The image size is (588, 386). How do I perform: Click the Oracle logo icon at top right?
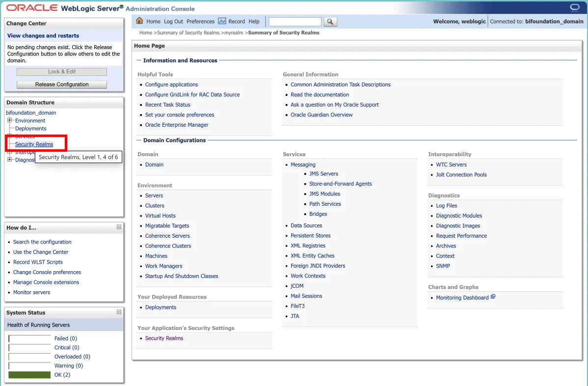[574, 7]
